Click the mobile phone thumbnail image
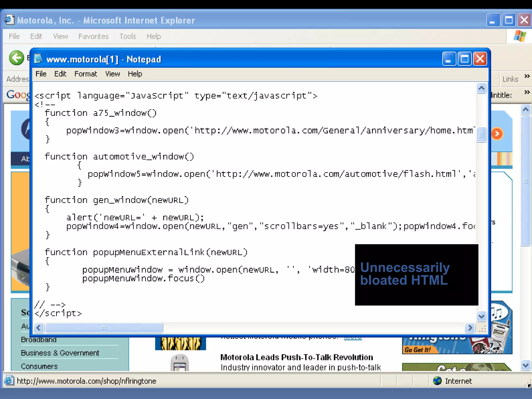Image resolution: width=532 pixels, height=399 pixels. tap(179, 363)
